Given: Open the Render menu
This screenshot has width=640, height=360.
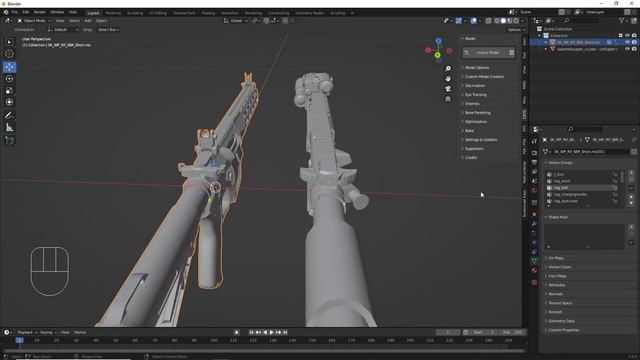Looking at the screenshot, I should pyautogui.click(x=40, y=12).
